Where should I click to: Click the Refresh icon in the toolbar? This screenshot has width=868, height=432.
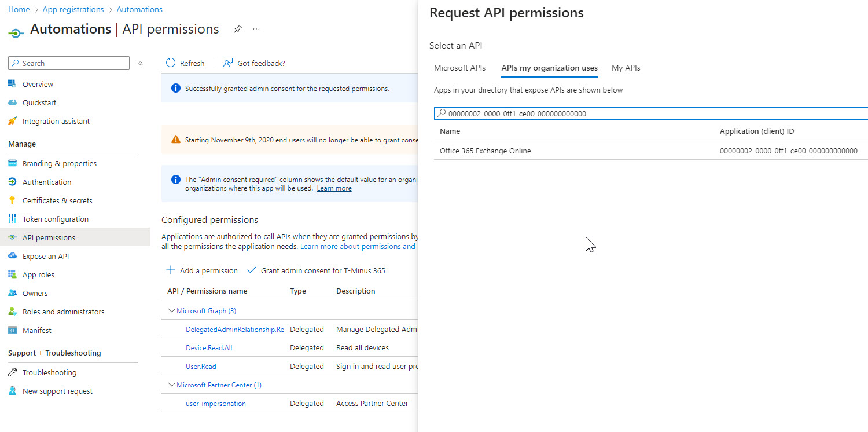point(171,63)
